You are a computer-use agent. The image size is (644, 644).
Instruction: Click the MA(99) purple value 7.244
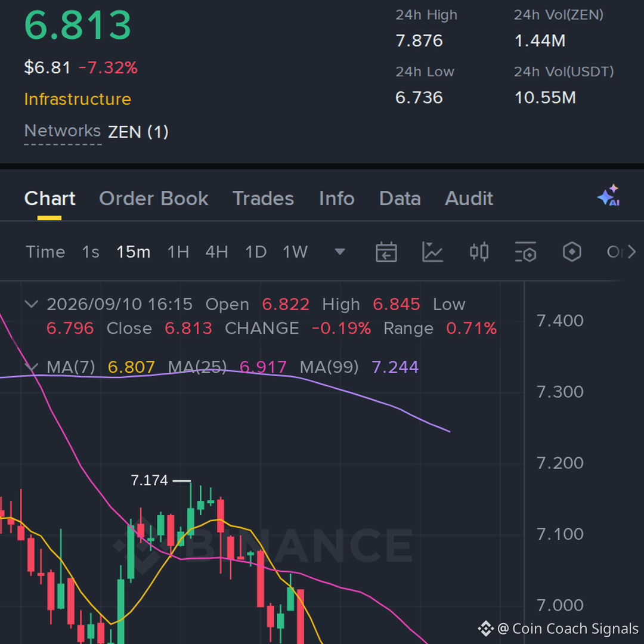[395, 367]
